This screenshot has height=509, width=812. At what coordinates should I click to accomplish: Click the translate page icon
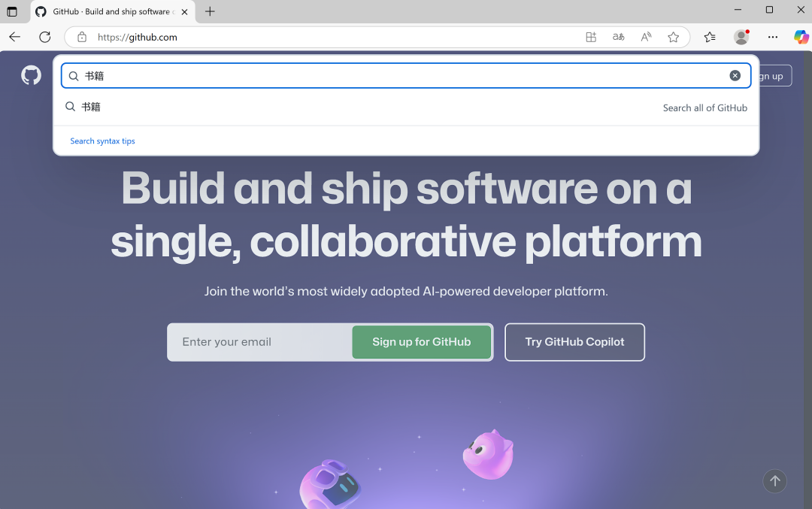(x=618, y=37)
